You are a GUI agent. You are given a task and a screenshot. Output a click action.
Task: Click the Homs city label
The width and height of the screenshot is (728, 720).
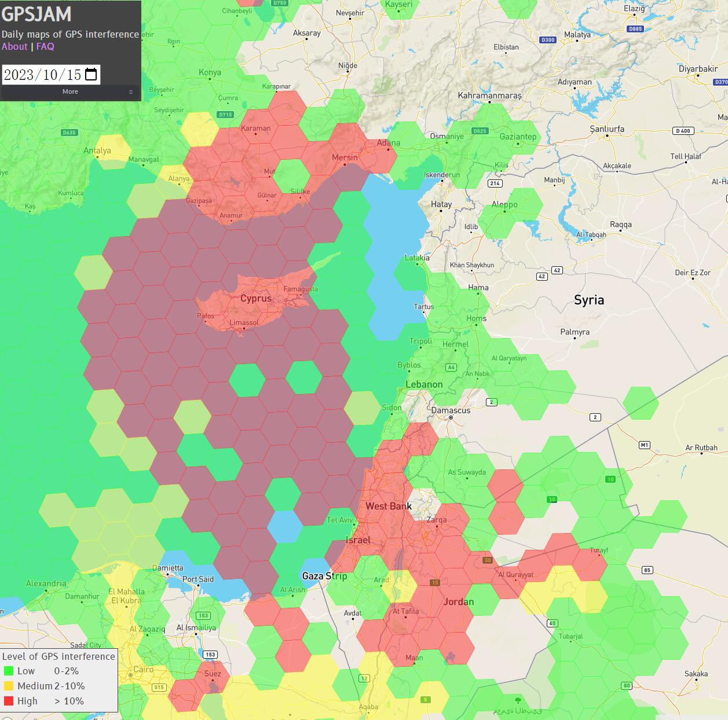(x=476, y=318)
